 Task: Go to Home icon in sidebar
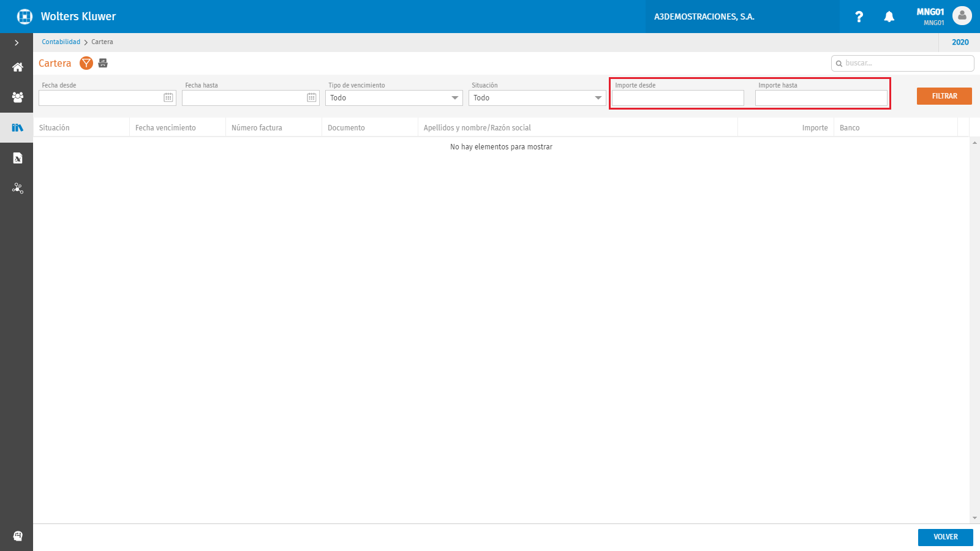17,67
